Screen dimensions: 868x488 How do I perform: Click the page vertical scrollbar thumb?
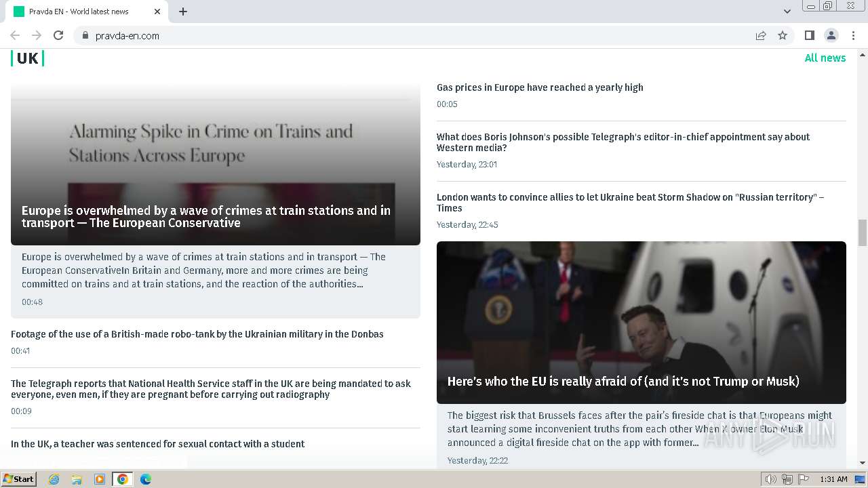click(863, 232)
